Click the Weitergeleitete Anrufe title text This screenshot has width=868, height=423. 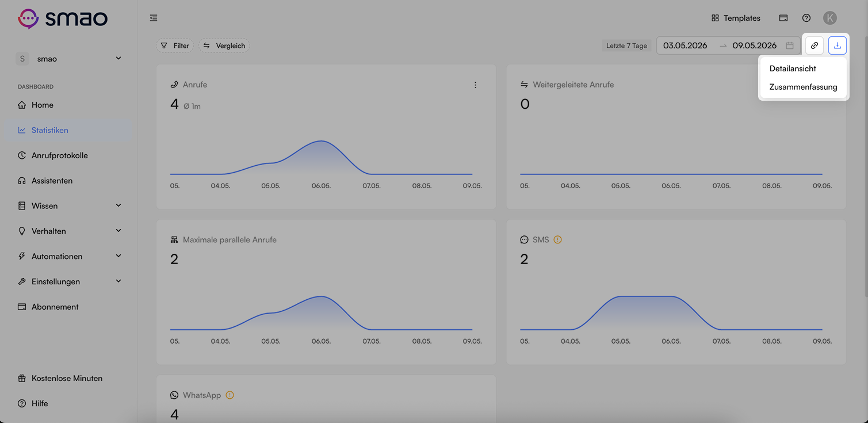[573, 85]
